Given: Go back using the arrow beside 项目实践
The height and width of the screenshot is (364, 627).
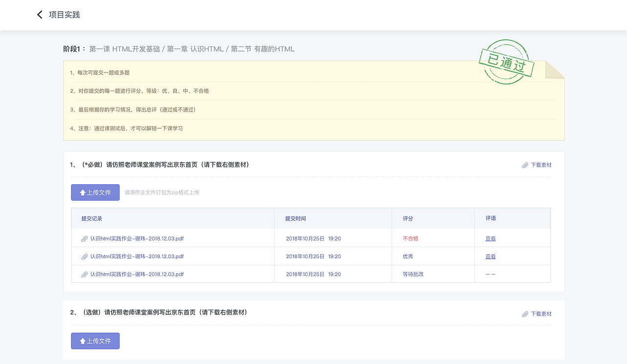Looking at the screenshot, I should [40, 15].
